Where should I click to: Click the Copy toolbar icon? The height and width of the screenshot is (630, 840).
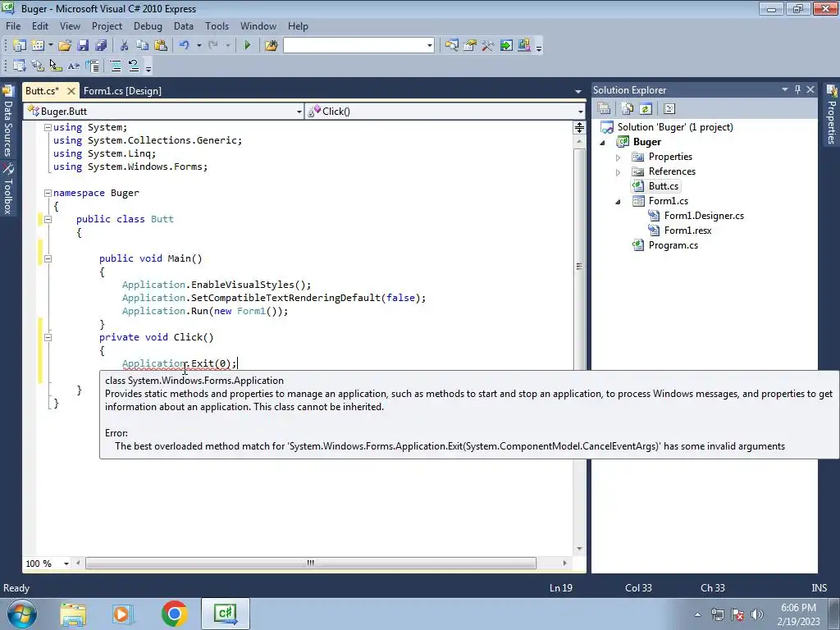[142, 46]
